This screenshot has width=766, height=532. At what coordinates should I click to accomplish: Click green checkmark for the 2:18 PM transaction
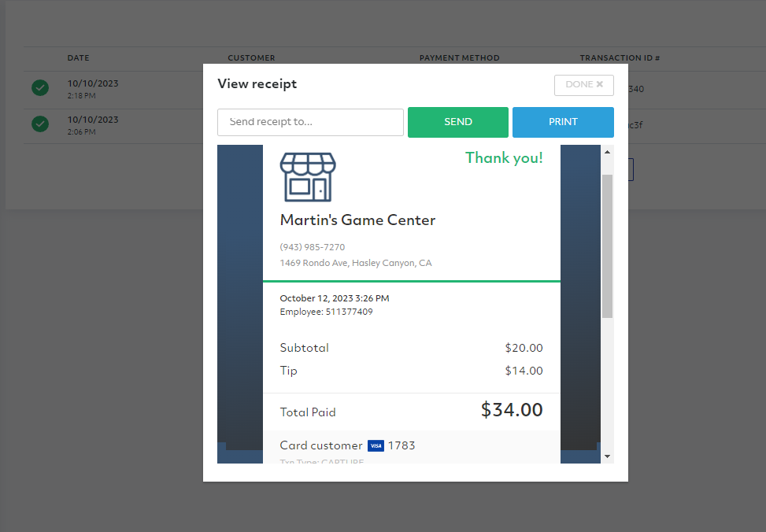coord(40,88)
